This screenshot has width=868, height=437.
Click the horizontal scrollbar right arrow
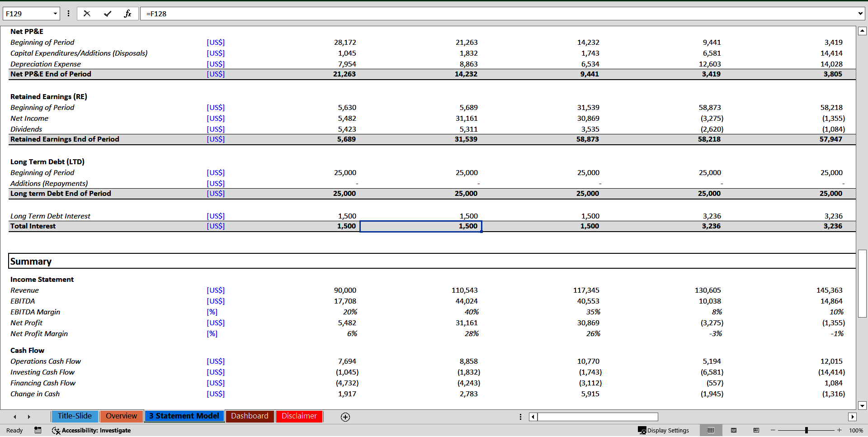pos(853,417)
